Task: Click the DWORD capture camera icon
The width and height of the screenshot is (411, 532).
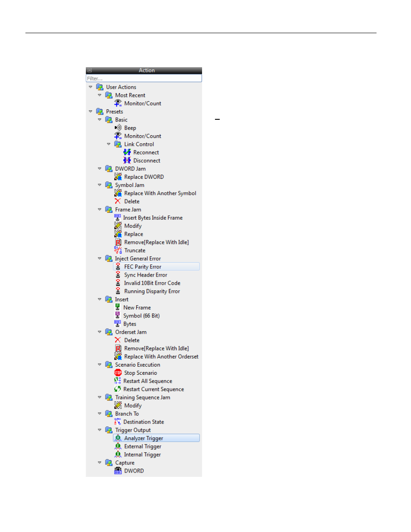Action: pyautogui.click(x=118, y=471)
